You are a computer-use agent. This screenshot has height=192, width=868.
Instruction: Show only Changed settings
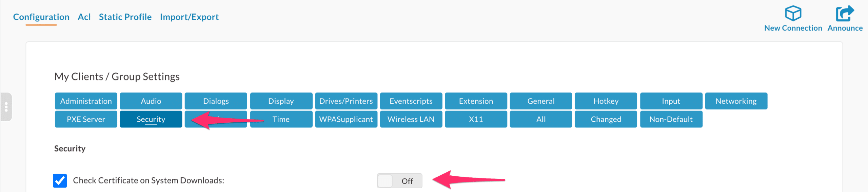tap(606, 119)
